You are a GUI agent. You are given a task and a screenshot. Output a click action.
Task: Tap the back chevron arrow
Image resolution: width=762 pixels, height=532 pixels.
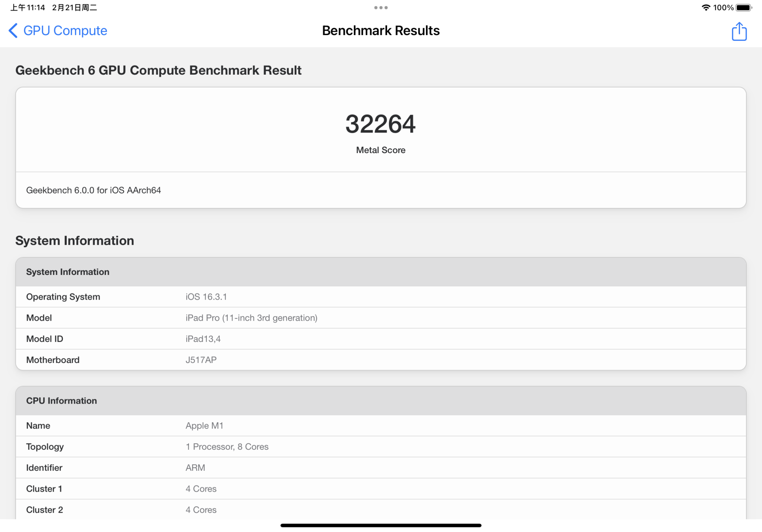[13, 31]
